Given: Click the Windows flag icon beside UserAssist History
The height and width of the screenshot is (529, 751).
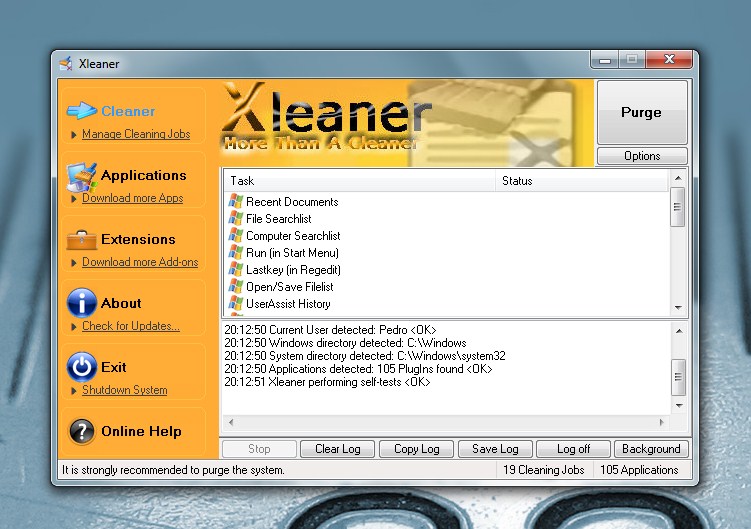Looking at the screenshot, I should (236, 303).
